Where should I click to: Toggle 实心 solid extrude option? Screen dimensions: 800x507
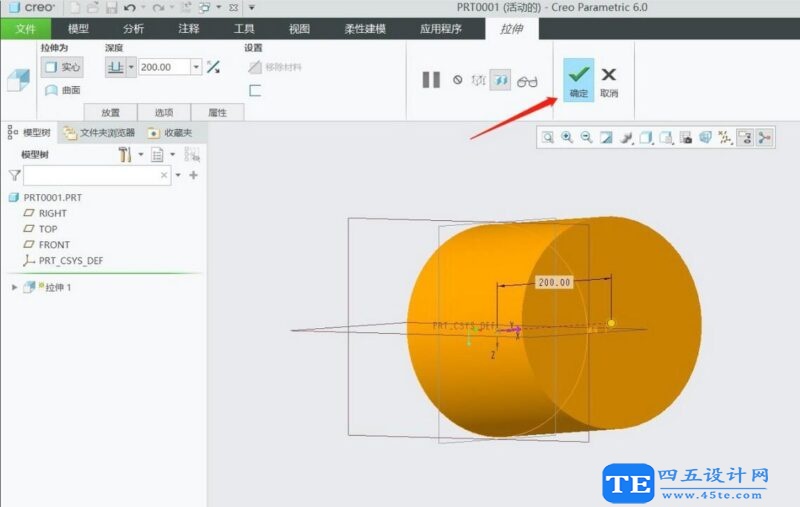click(x=62, y=67)
